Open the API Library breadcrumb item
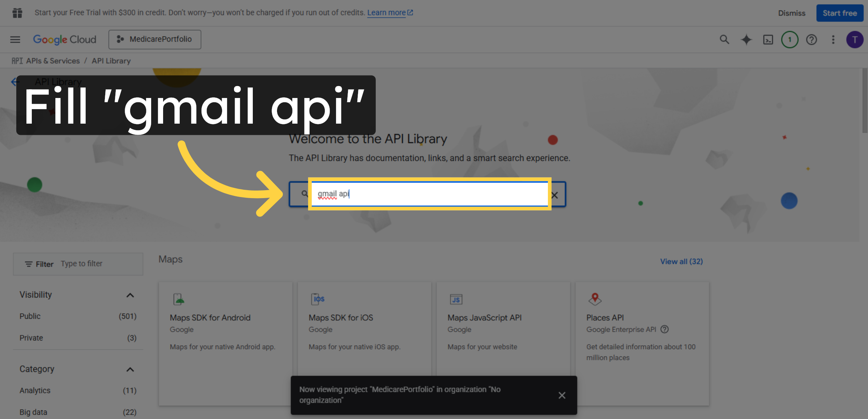The height and width of the screenshot is (419, 868). click(111, 61)
